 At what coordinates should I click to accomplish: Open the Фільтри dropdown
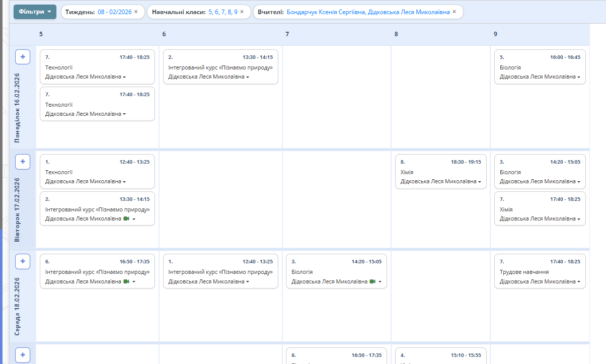(x=35, y=12)
